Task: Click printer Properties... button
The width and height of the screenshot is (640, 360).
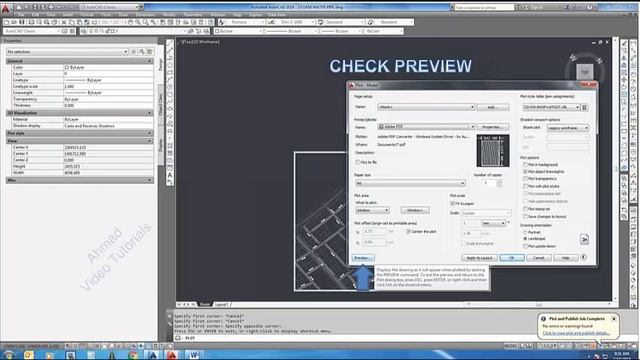Action: click(x=493, y=127)
